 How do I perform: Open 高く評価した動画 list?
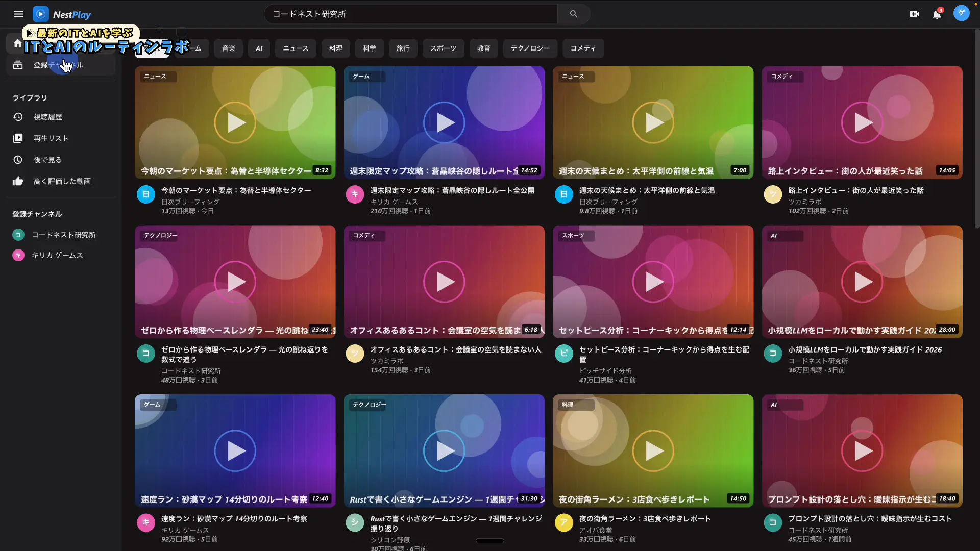coord(61,181)
